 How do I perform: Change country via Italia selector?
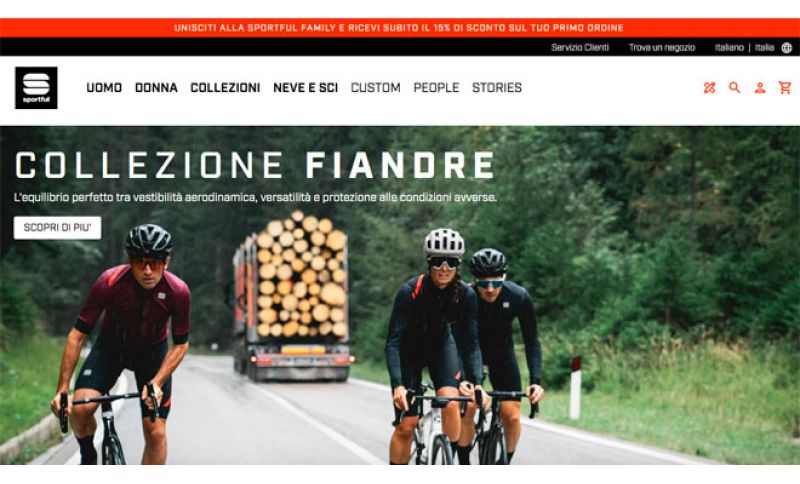click(x=764, y=47)
